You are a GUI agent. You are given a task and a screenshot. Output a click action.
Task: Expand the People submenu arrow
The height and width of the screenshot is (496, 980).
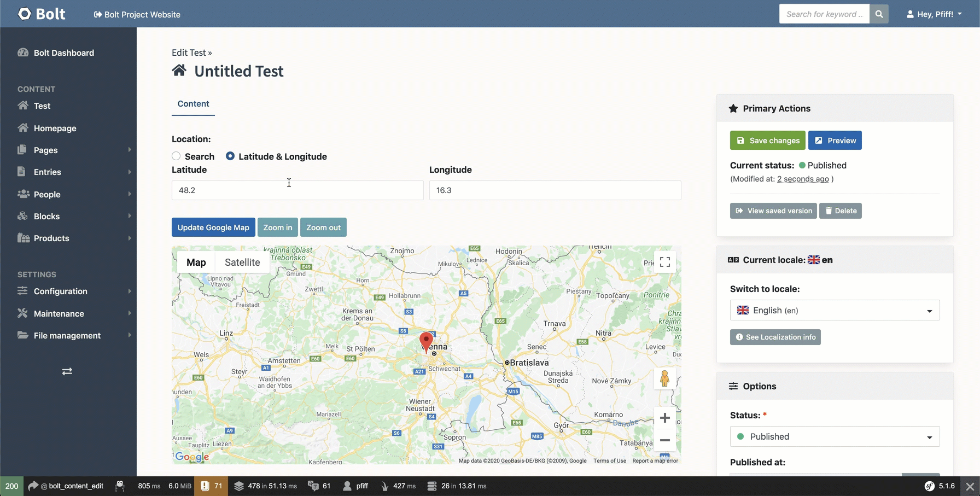pos(130,194)
